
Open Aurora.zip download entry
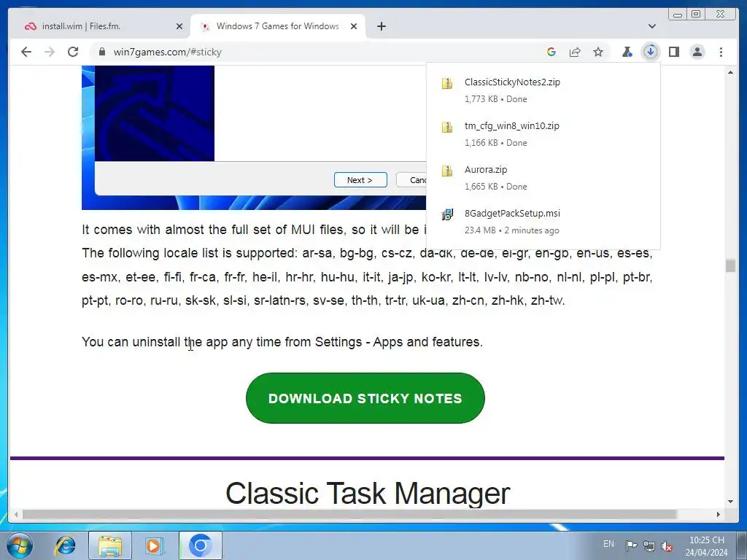543,178
